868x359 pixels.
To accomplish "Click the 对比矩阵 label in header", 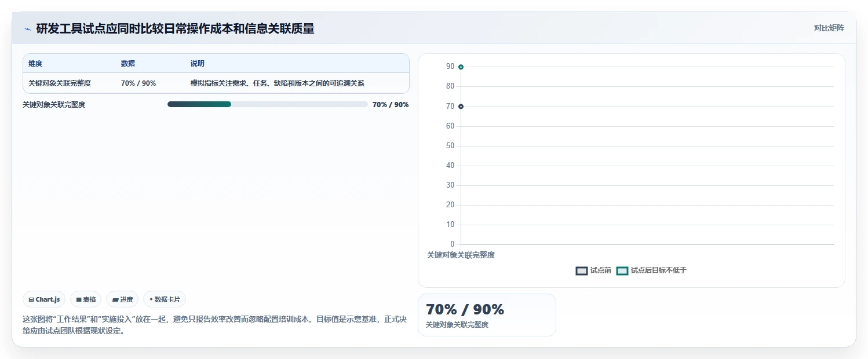I will (x=829, y=28).
